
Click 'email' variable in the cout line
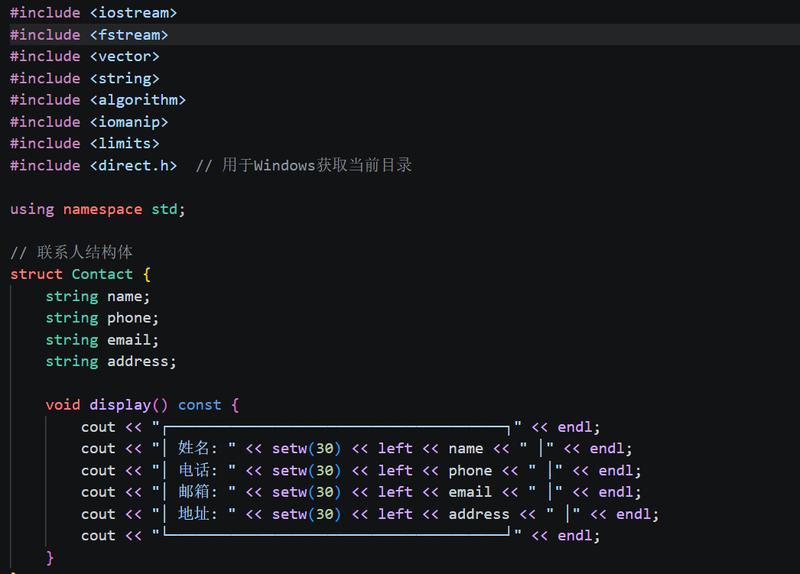(470, 492)
